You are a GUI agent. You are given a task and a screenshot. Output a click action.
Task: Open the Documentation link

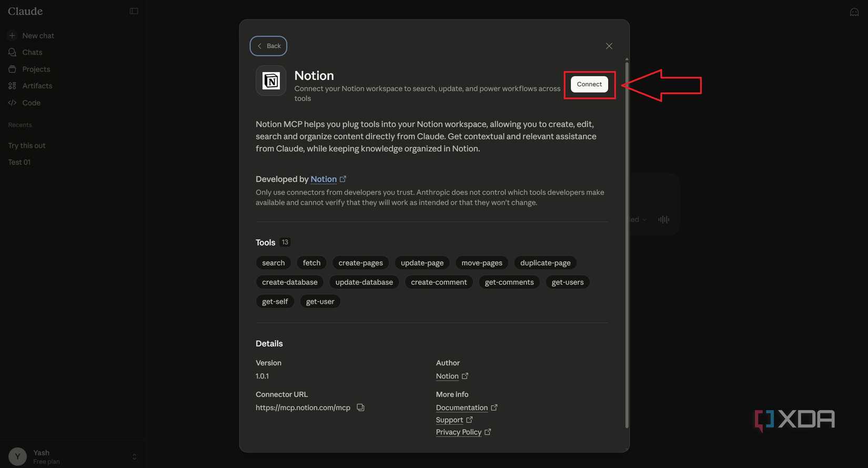[462, 408]
